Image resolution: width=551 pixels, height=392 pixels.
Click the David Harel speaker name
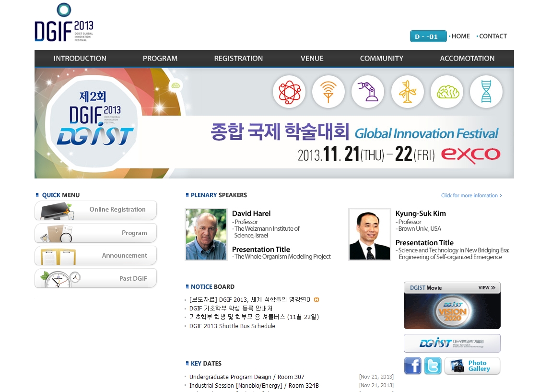click(251, 214)
